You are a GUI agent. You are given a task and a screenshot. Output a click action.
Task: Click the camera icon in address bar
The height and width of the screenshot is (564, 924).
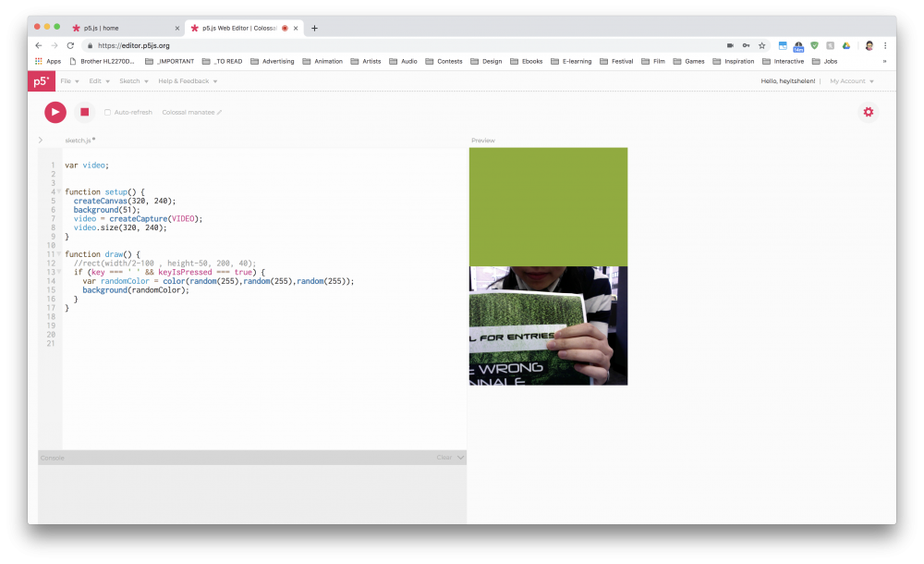pyautogui.click(x=730, y=45)
